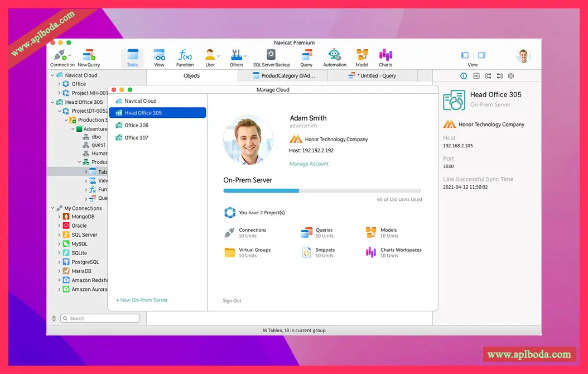The width and height of the screenshot is (588, 374).
Task: Click the Connection toolbar icon
Action: 60,55
